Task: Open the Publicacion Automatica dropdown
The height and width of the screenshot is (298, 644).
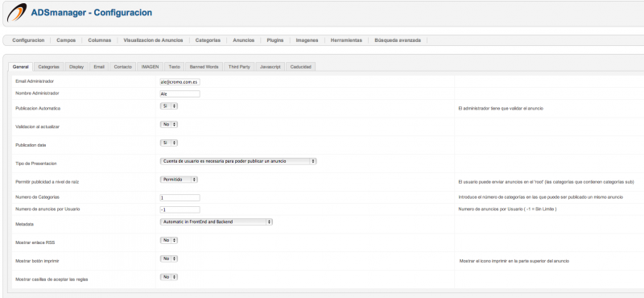Action: [169, 106]
